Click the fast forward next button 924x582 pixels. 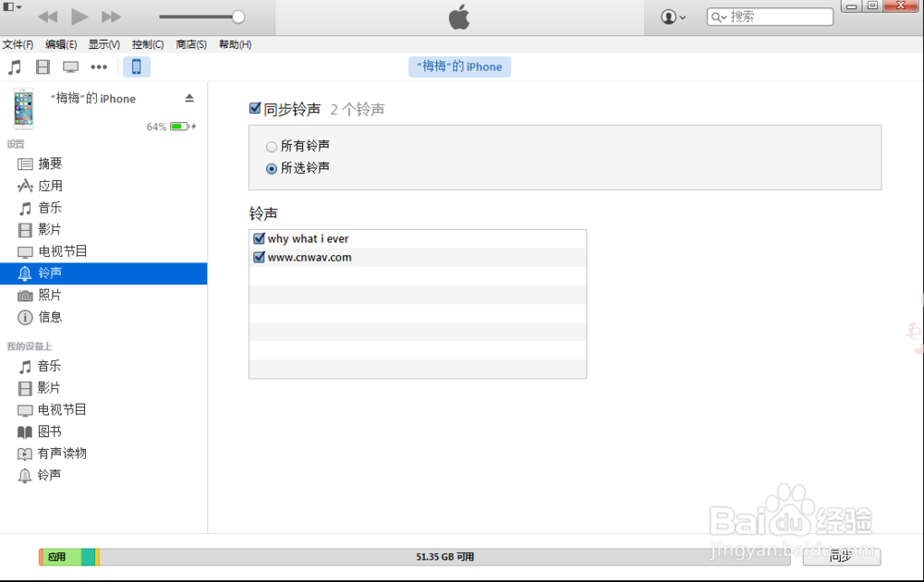point(111,17)
